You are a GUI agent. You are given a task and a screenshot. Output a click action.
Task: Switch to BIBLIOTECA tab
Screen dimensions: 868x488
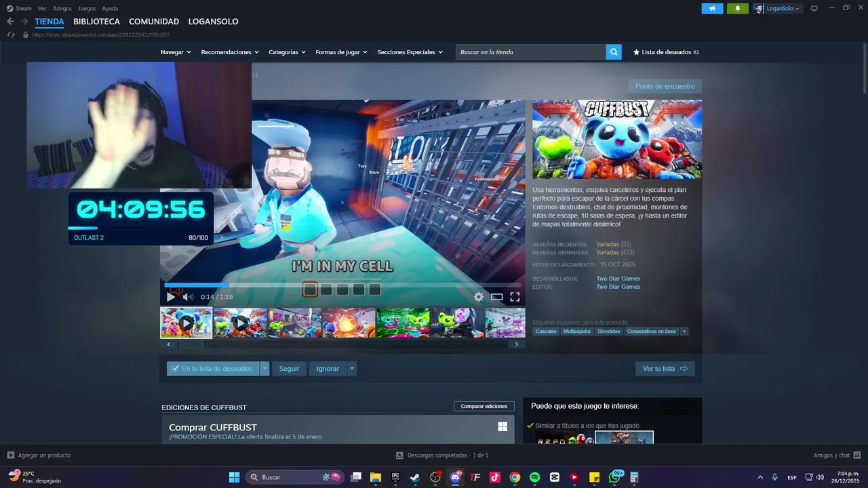coord(96,22)
